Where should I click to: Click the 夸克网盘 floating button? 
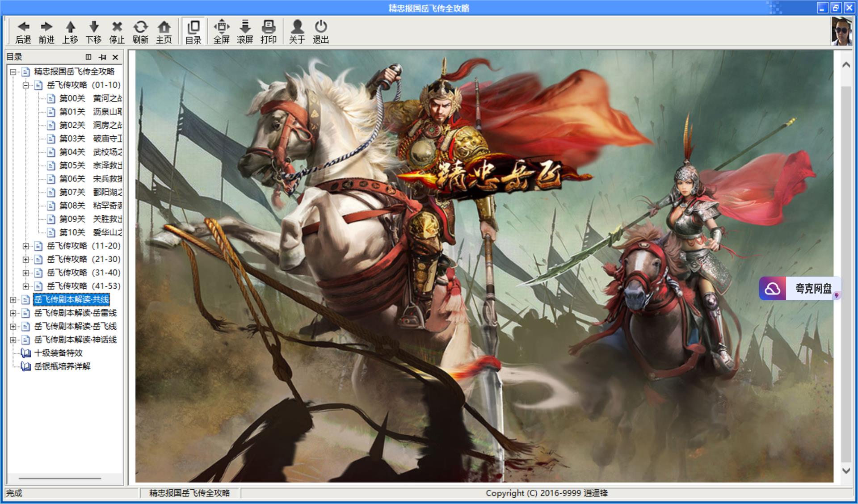point(800,289)
